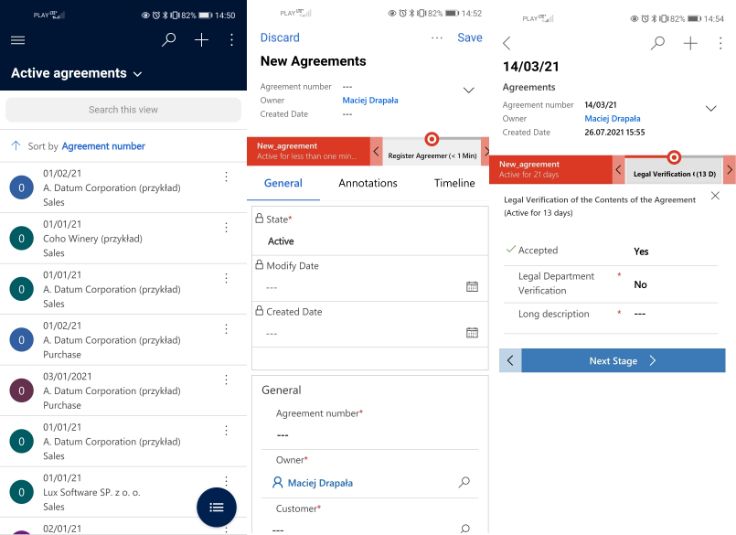
Task: Open options for 01/02/21 A. Datum Sales row
Action: click(226, 177)
